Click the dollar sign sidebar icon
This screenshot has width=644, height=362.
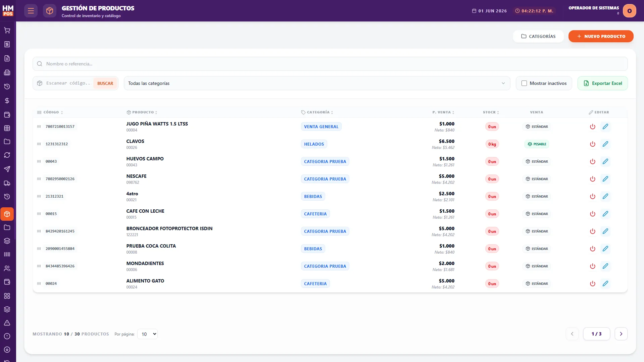(x=7, y=101)
